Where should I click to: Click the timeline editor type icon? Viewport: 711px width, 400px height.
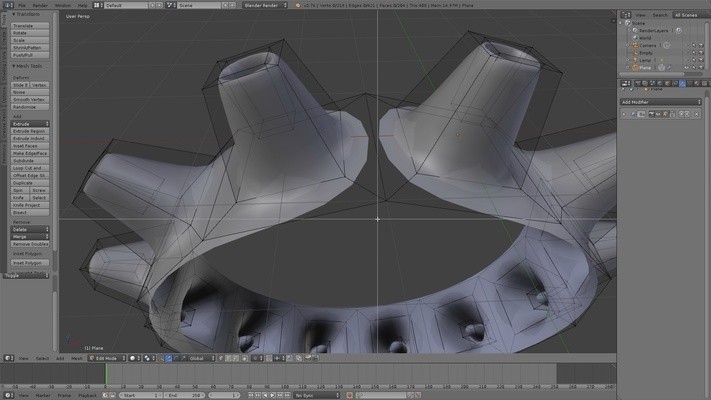click(x=6, y=395)
